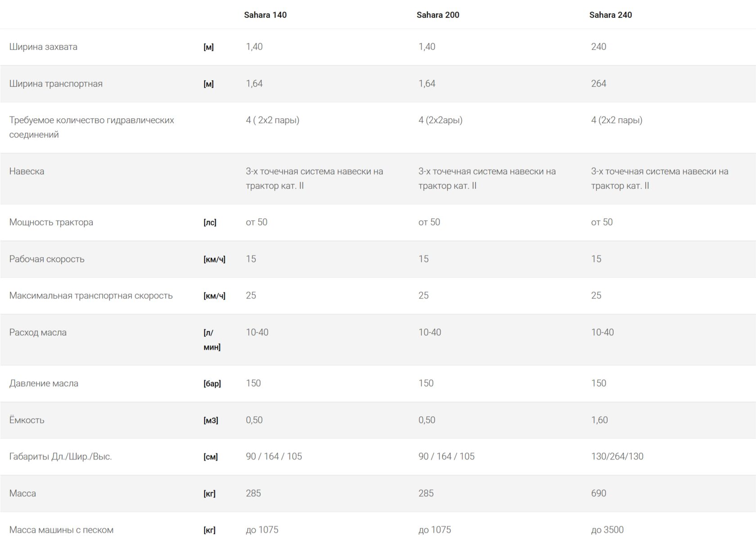Click the [лс] unit label
The height and width of the screenshot is (546, 756).
210,223
